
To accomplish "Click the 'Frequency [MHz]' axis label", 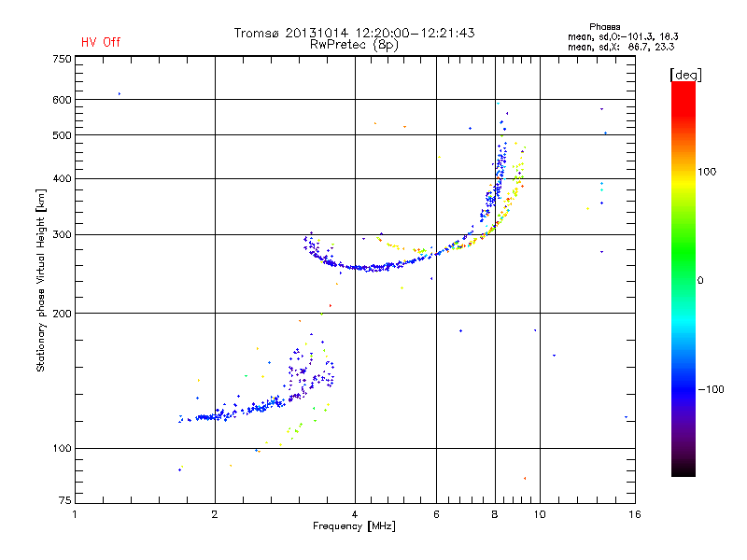I will pyautogui.click(x=354, y=526).
